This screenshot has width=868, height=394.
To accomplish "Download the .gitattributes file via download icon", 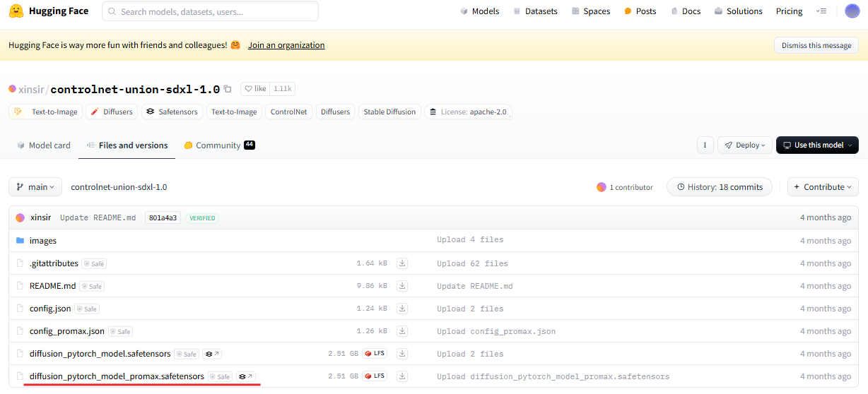I will [402, 263].
